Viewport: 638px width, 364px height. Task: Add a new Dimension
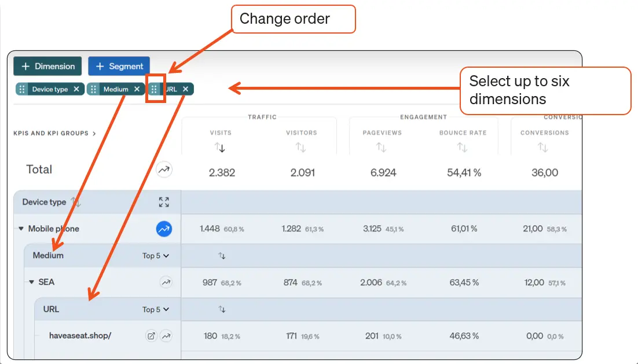point(47,66)
